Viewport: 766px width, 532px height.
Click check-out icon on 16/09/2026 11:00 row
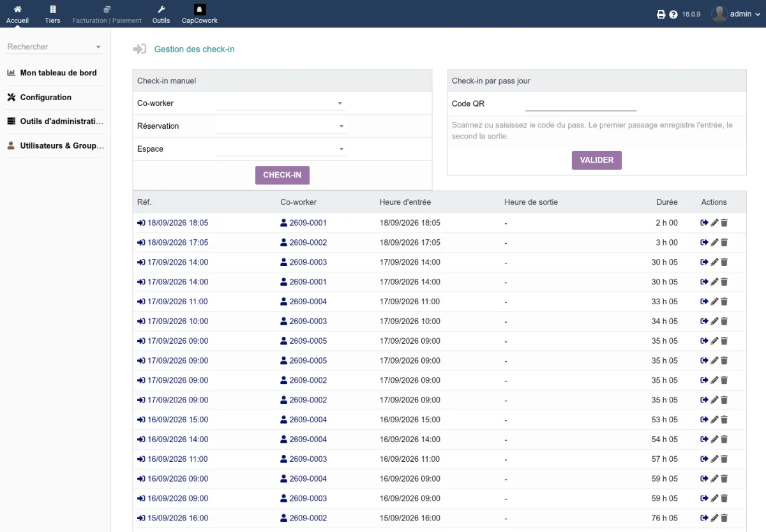coord(704,459)
